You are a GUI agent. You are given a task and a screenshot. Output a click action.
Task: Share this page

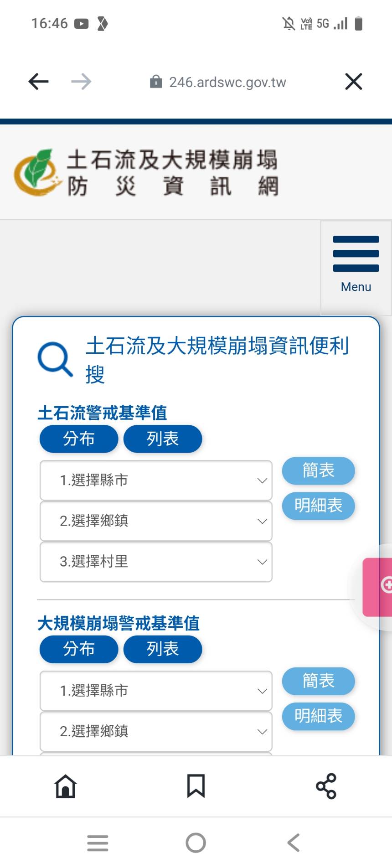point(326,786)
